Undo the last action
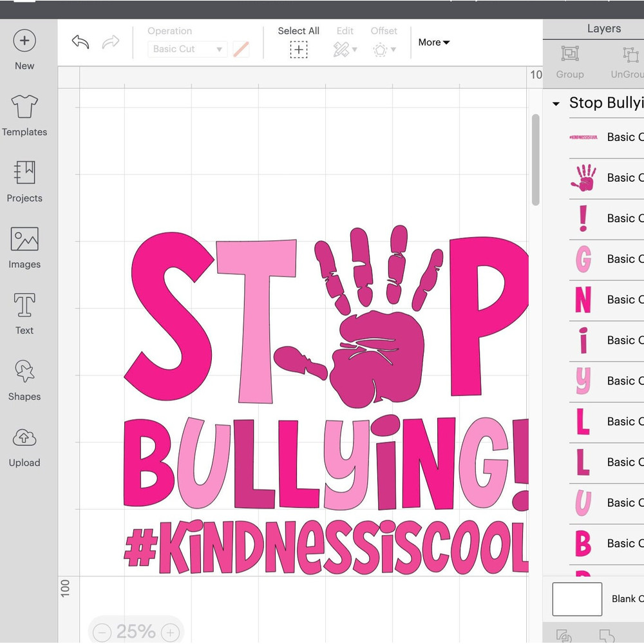 coord(80,41)
